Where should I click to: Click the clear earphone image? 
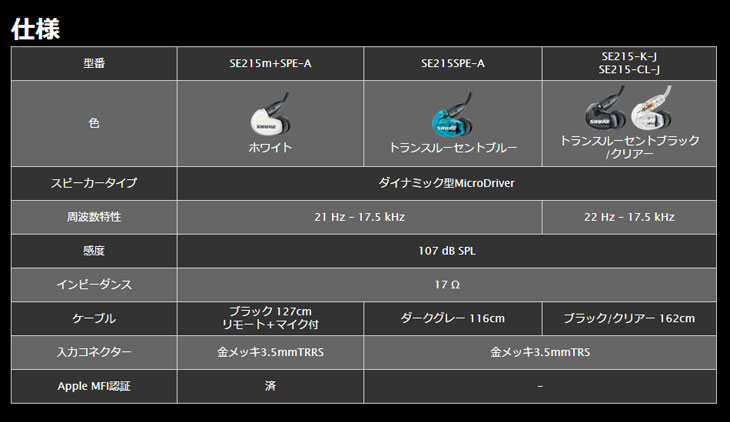[x=651, y=108]
